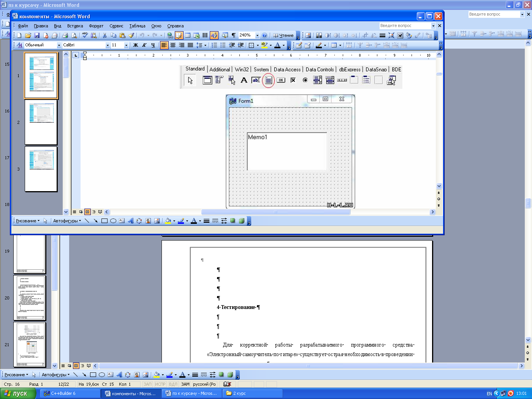Toggle justify alignment

click(190, 45)
